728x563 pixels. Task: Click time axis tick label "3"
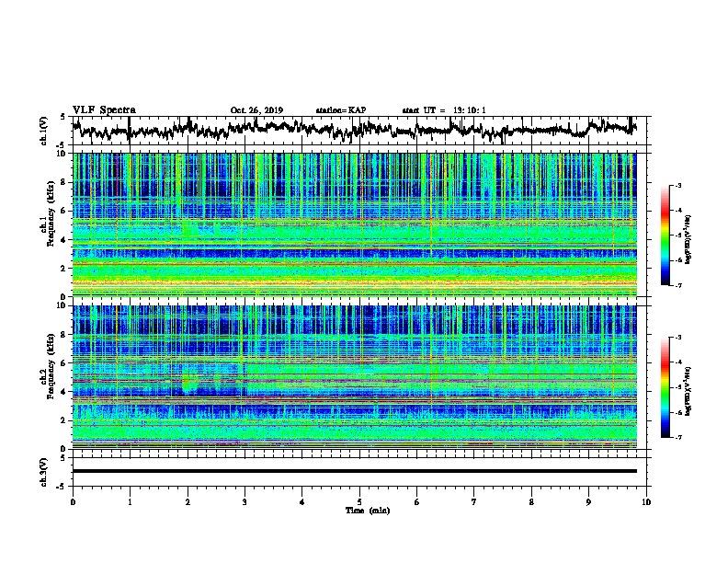tap(245, 502)
